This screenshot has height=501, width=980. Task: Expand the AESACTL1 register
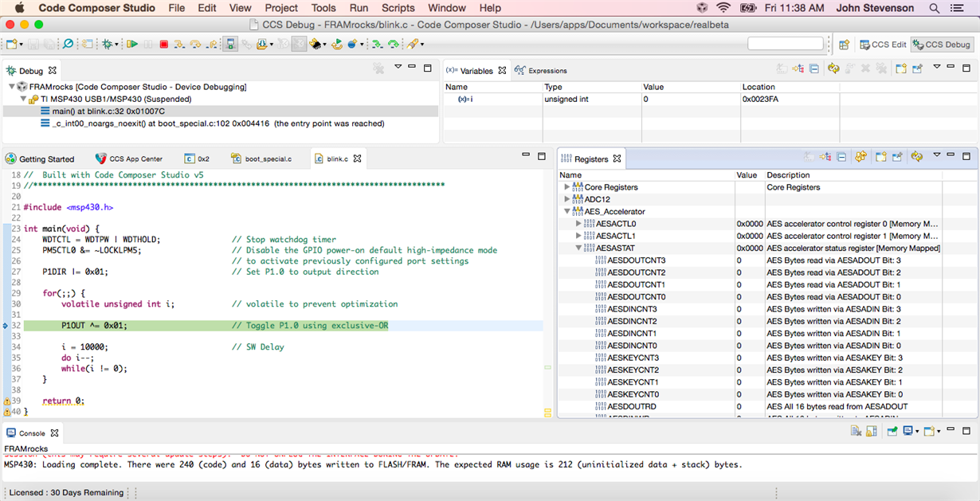[579, 236]
